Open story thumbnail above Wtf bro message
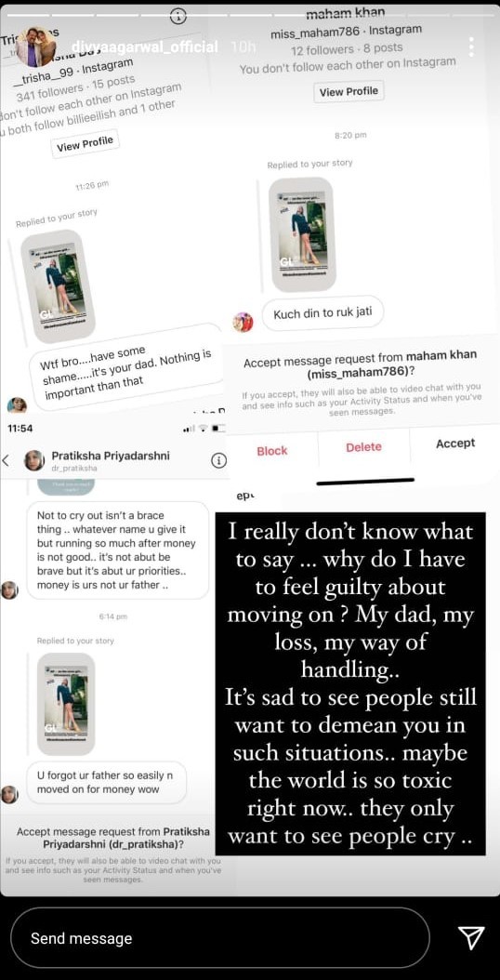This screenshot has width=500, height=980. point(58,286)
